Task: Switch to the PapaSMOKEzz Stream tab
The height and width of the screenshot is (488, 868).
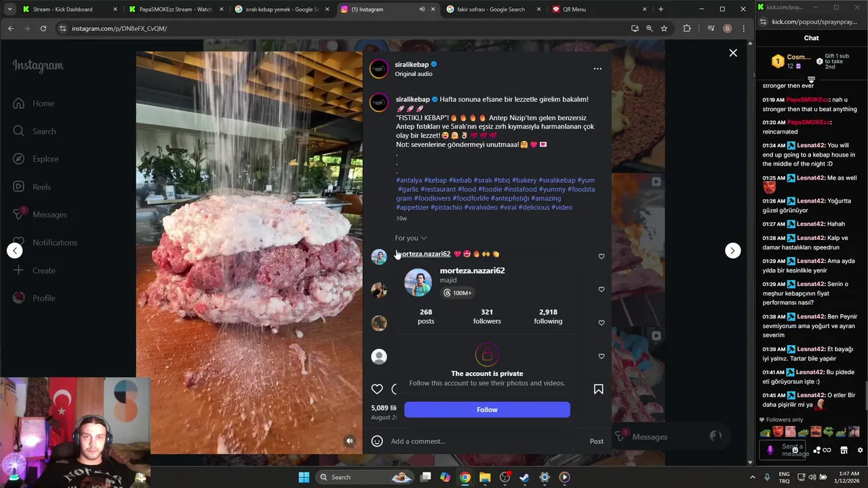Action: tap(175, 9)
